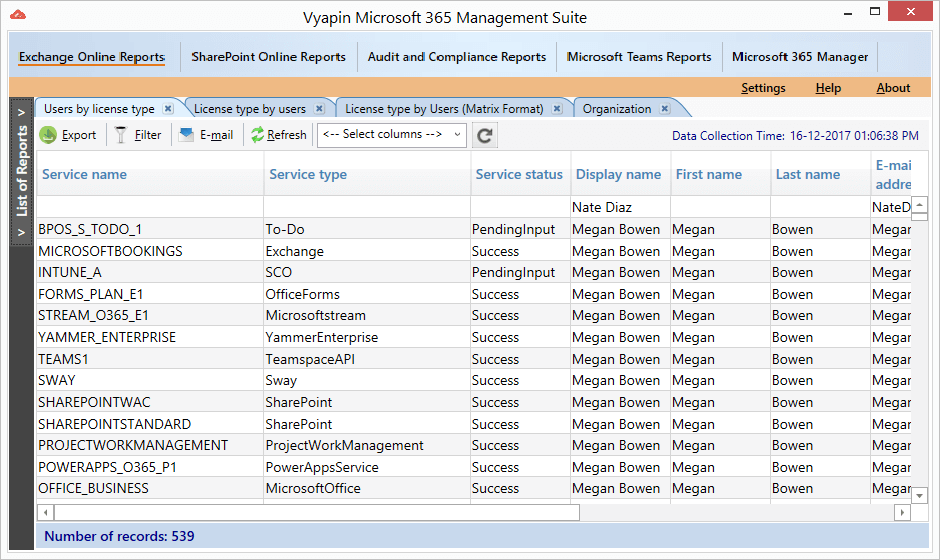Click the horizontal scrollbar thumb
This screenshot has width=940, height=560.
tap(317, 513)
